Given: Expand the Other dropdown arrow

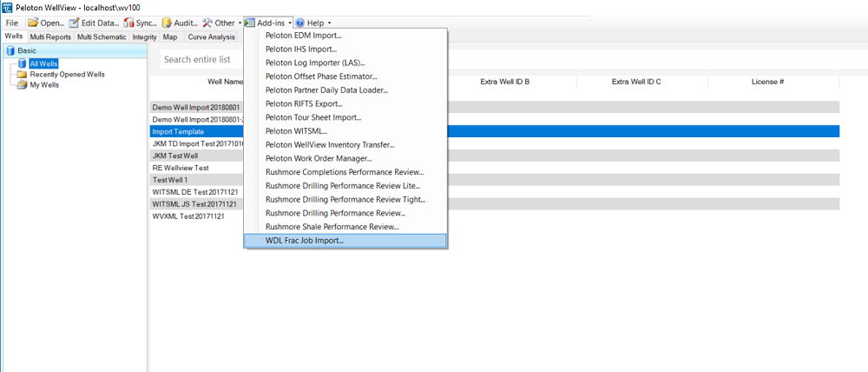Looking at the screenshot, I should (240, 23).
